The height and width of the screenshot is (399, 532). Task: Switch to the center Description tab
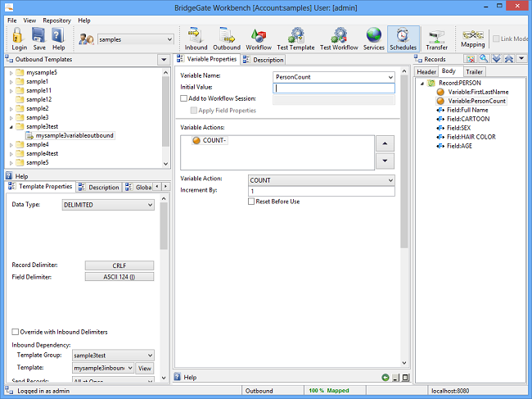[x=264, y=60]
